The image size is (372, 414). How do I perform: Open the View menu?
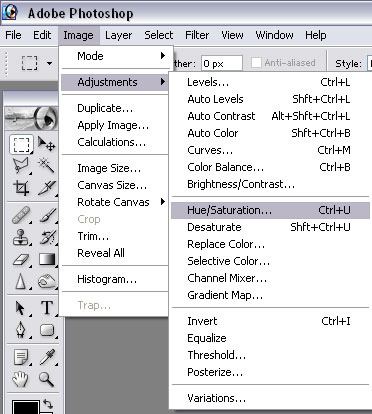click(x=232, y=35)
